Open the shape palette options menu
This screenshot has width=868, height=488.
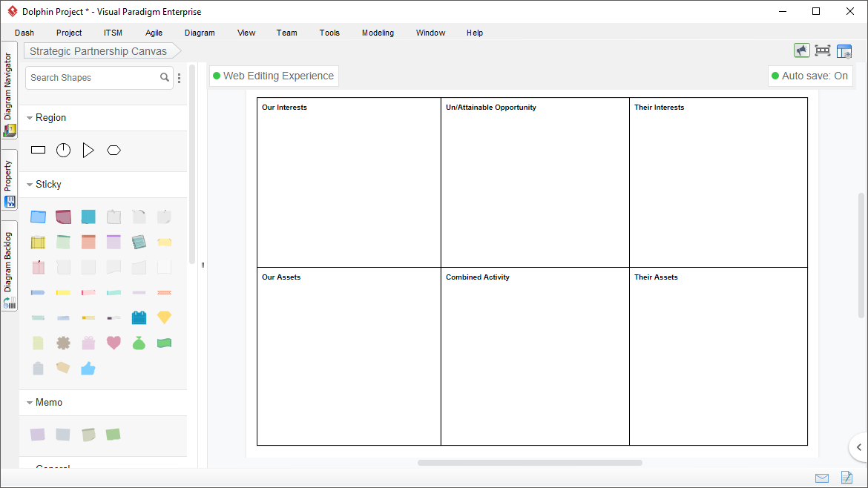180,78
